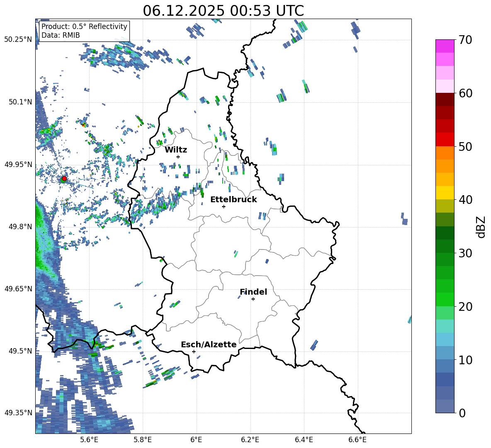Image resolution: width=491 pixels, height=448 pixels.
Task: Click the Wiltz station cross marker
Action: pyautogui.click(x=178, y=157)
